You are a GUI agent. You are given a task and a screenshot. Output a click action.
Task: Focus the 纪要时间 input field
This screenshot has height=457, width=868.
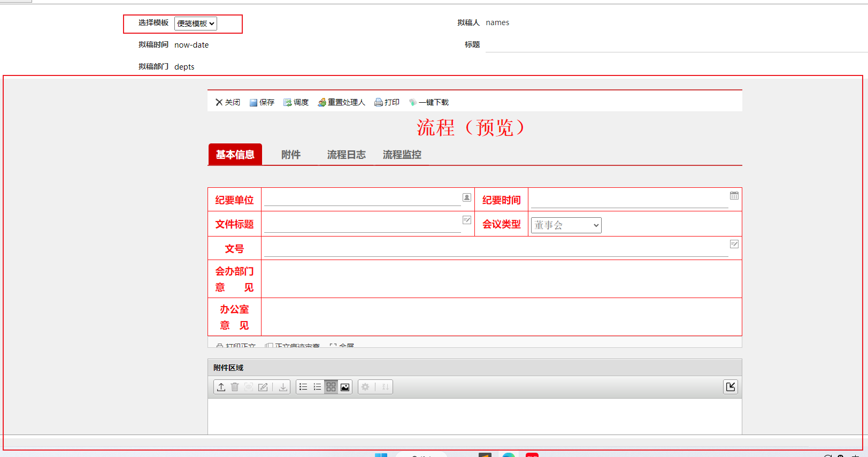(629, 200)
